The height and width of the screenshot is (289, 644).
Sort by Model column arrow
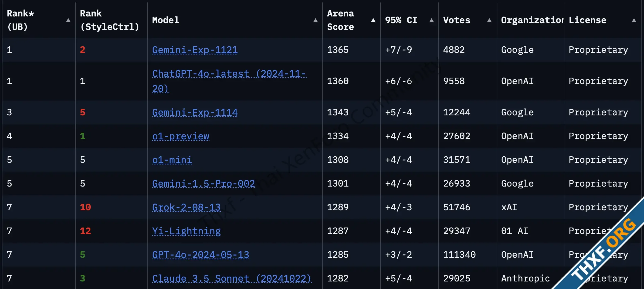pos(315,20)
